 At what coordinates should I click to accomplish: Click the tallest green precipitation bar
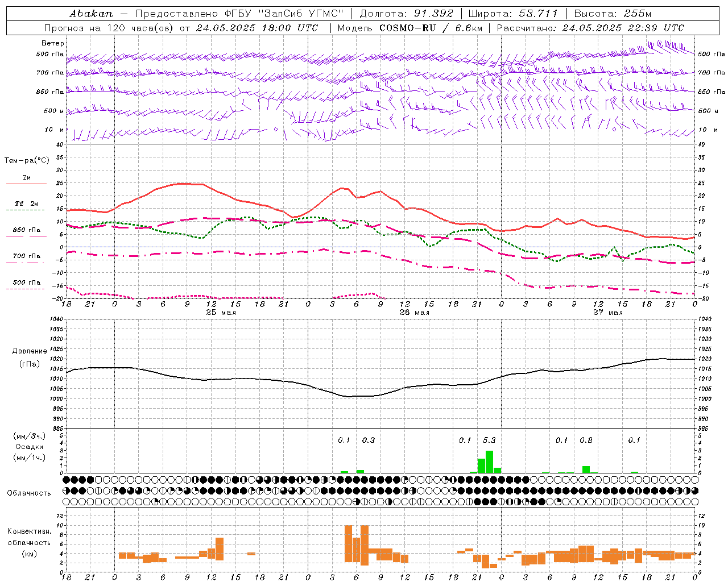click(489, 462)
